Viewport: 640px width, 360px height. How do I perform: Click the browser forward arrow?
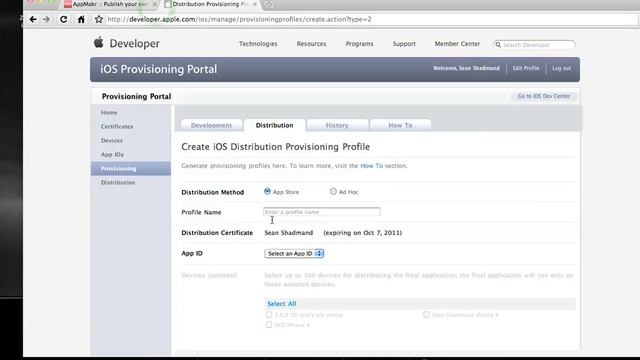tap(46, 19)
